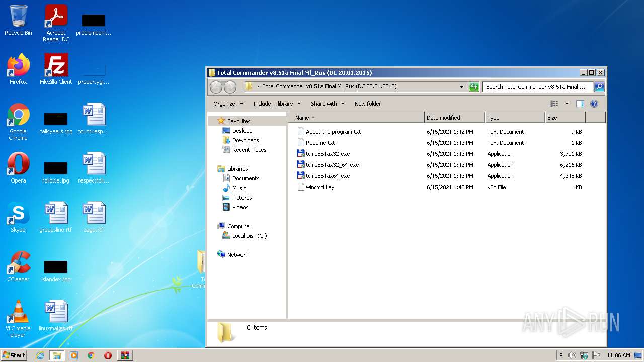Open VLC media player shortcut
This screenshot has height=362, width=644.
pos(18,319)
